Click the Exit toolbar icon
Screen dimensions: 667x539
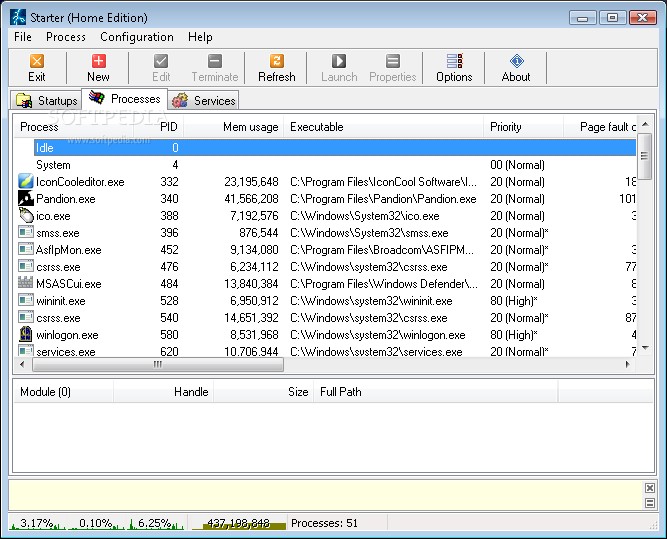pos(37,68)
